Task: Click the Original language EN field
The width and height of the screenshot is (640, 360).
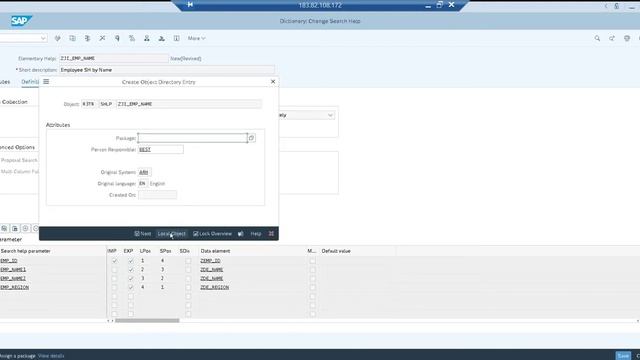Action: tap(142, 184)
